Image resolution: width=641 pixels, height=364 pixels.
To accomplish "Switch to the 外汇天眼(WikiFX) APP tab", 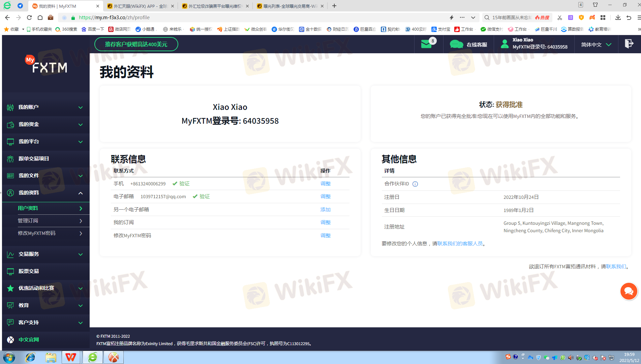I will click(x=140, y=6).
